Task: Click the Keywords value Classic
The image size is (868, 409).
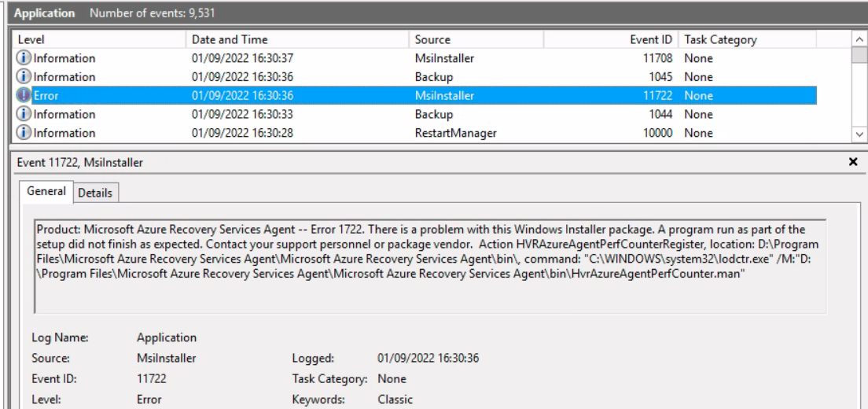Action: tap(395, 400)
